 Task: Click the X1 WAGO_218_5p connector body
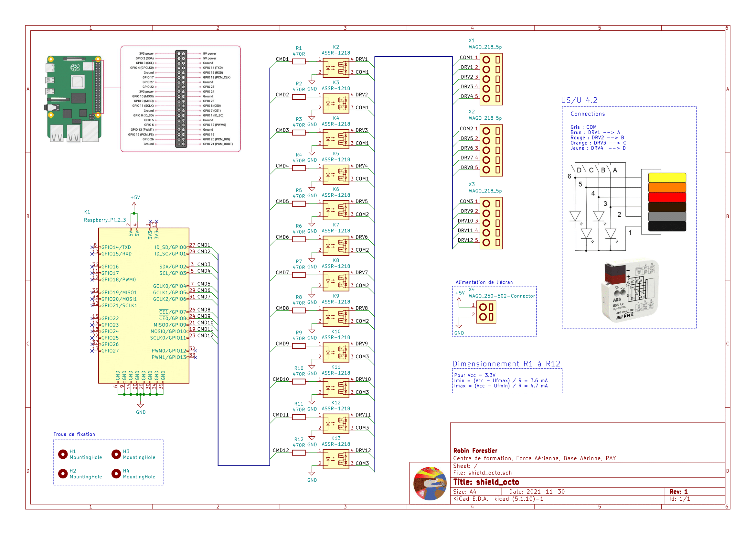click(491, 79)
